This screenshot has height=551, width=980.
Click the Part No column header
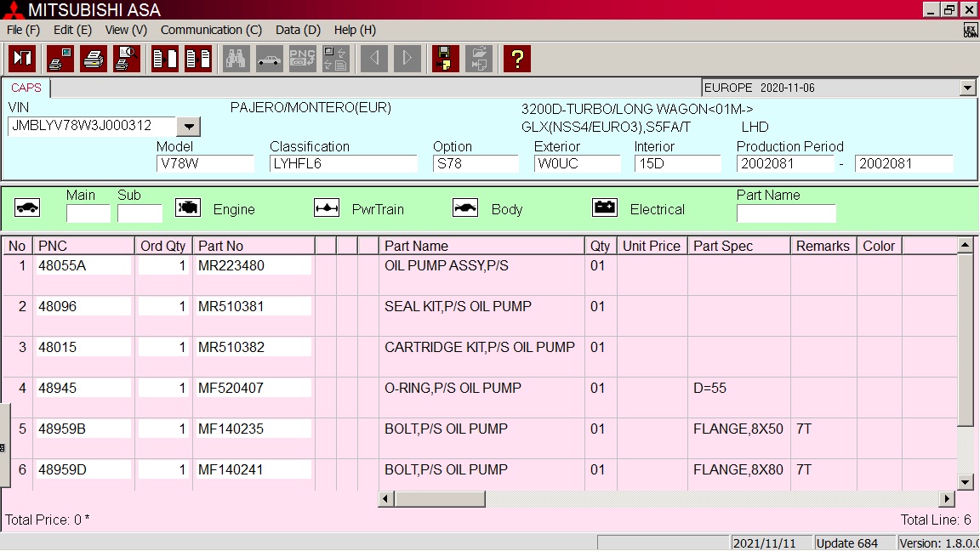[x=254, y=246]
